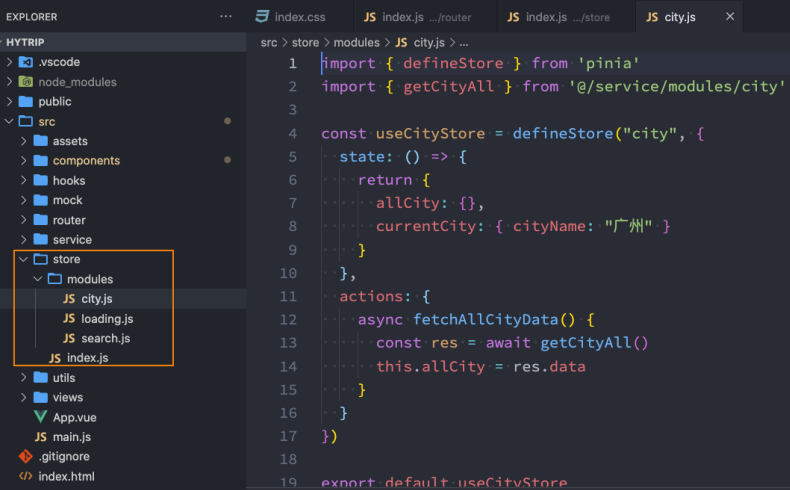Image resolution: width=790 pixels, height=490 pixels.
Task: Click the views folder icon
Action: [x=40, y=397]
